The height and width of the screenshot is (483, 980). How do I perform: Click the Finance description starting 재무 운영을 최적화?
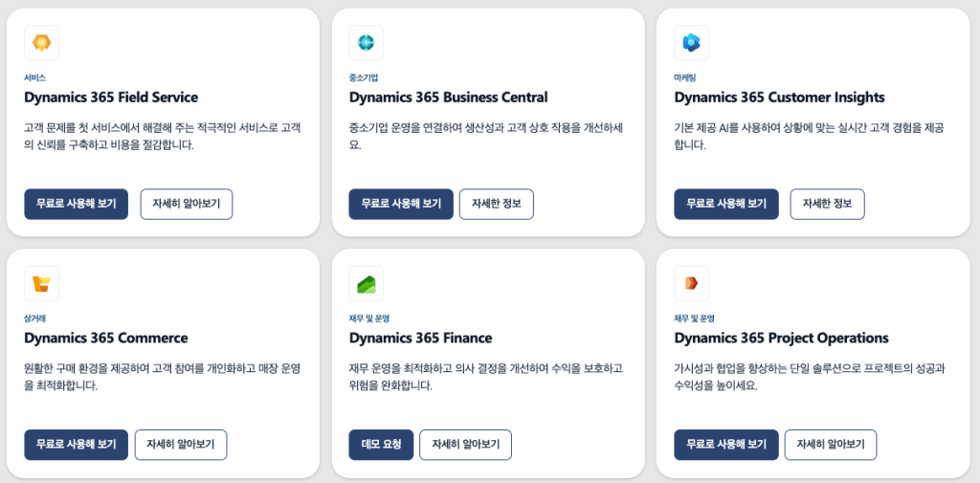point(485,378)
